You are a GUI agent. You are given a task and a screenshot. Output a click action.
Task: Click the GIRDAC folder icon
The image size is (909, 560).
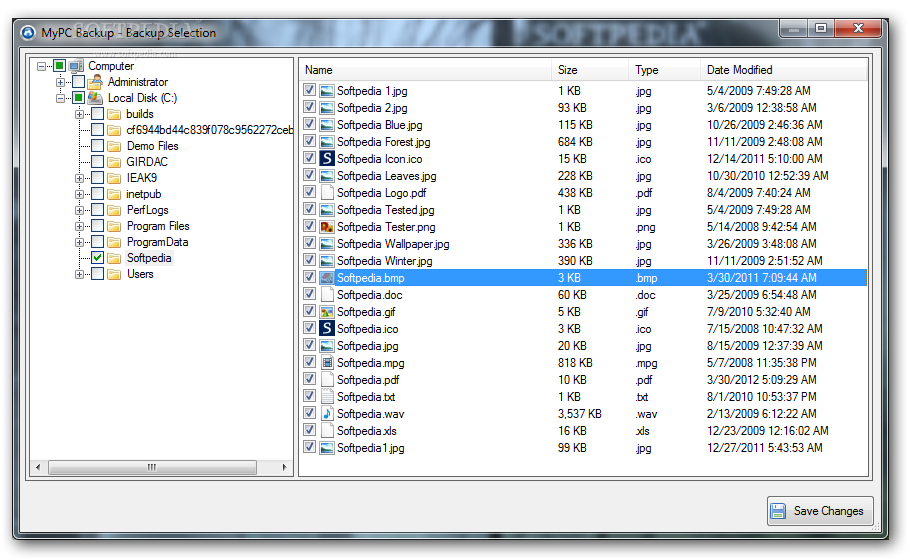[x=114, y=162]
